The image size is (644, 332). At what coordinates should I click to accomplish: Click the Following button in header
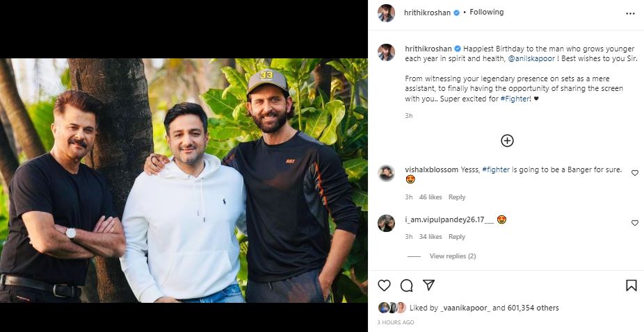pos(486,13)
